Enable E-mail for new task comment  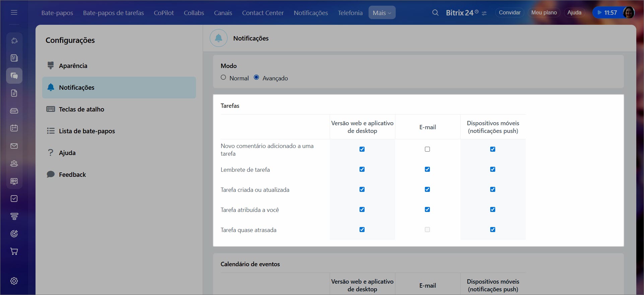click(427, 149)
